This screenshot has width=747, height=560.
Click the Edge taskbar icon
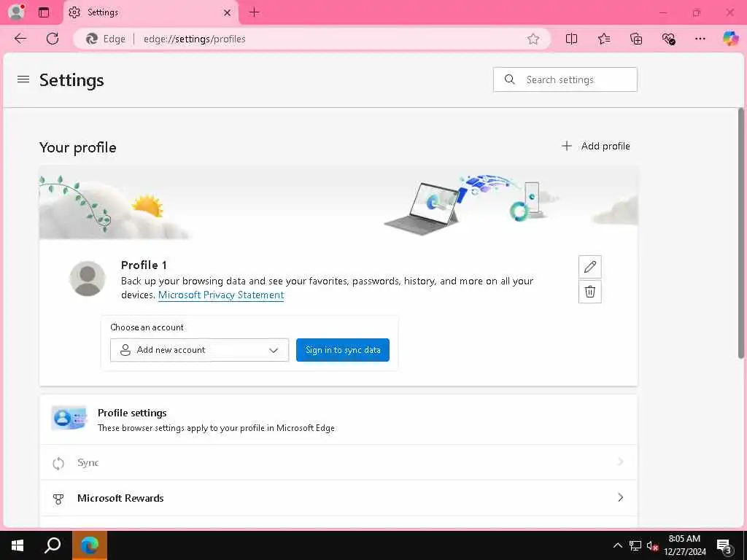coord(90,545)
